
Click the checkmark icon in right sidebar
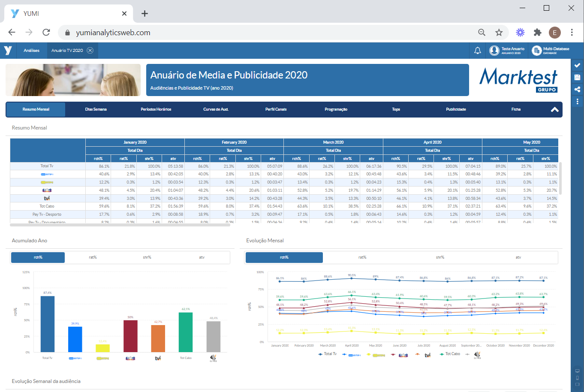coord(577,65)
